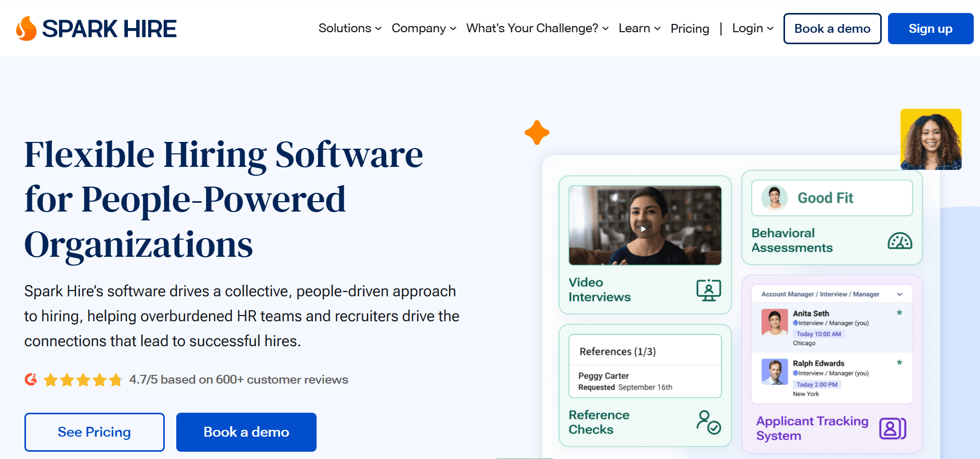This screenshot has width=980, height=459.
Task: Click the orange sparkle star icon
Action: 537,133
